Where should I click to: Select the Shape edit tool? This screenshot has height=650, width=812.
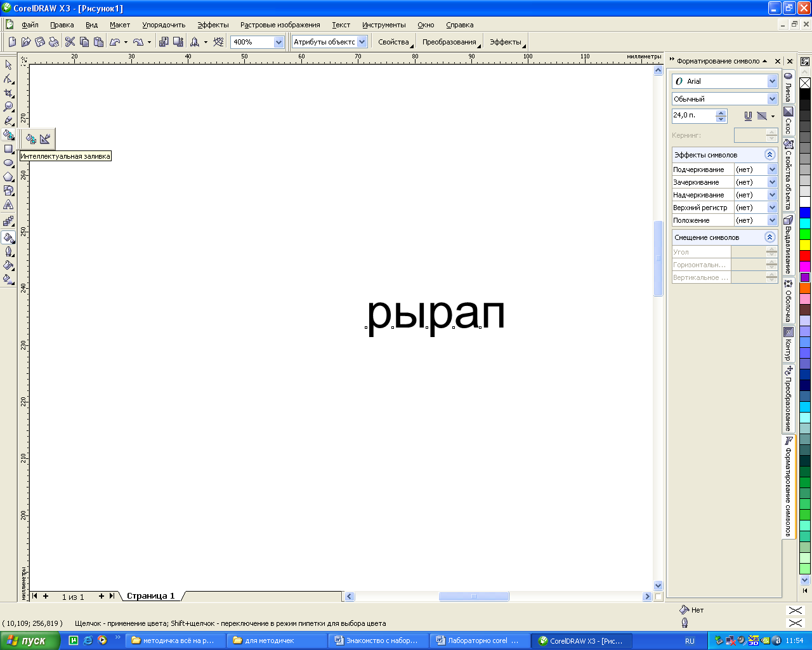coord(8,79)
